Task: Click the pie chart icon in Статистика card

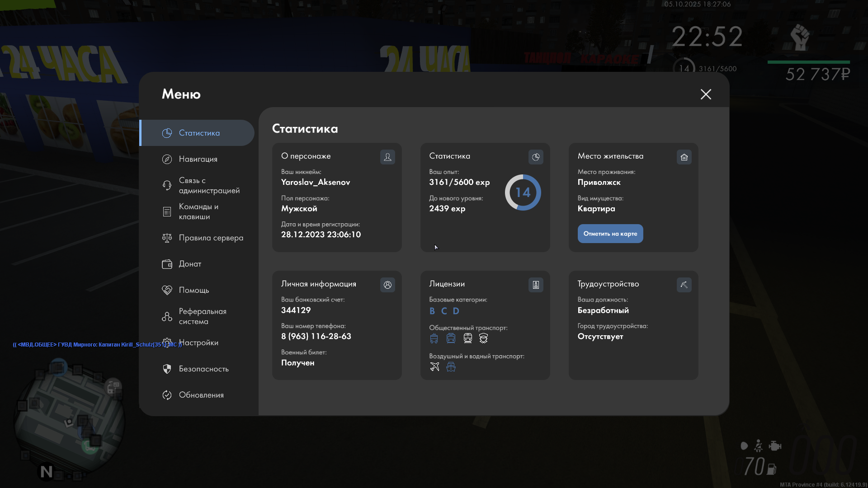Action: coord(536,157)
